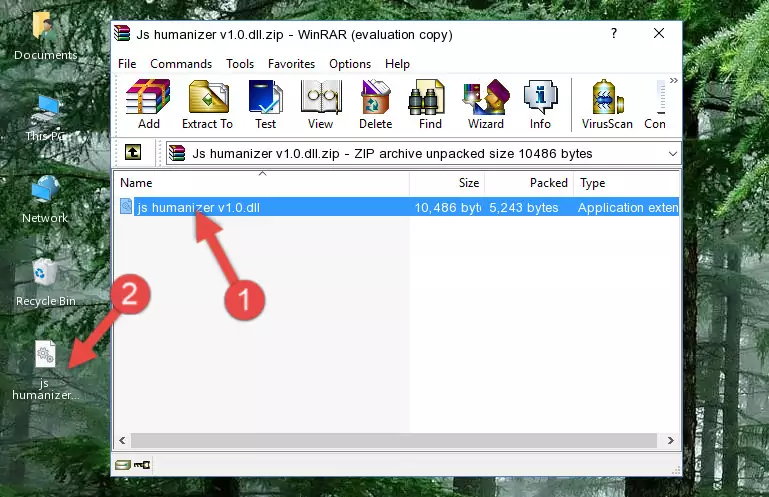Click the WinRAR title bar icon
Viewport: 769px width, 497px height.
(x=122, y=33)
